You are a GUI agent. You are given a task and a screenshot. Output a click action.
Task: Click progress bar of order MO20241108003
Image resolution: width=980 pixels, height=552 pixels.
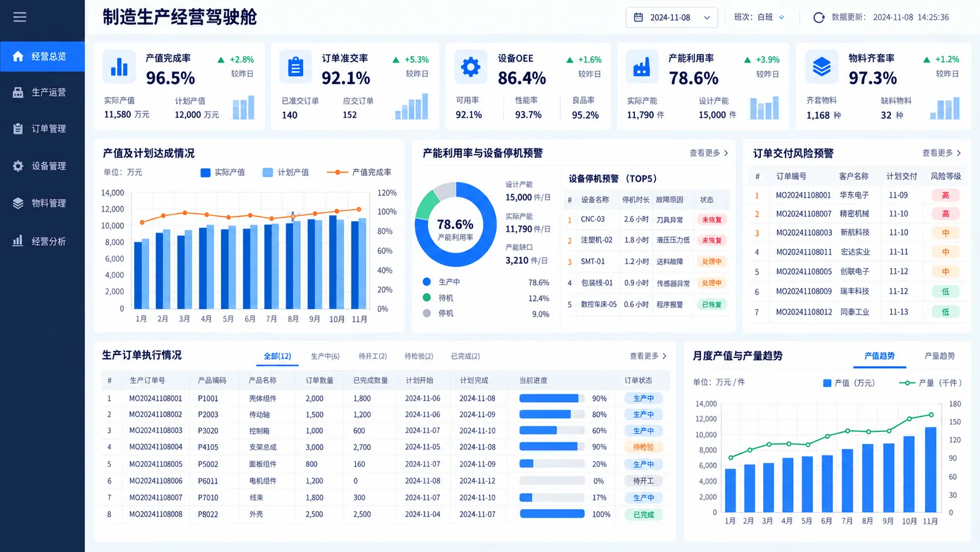552,431
